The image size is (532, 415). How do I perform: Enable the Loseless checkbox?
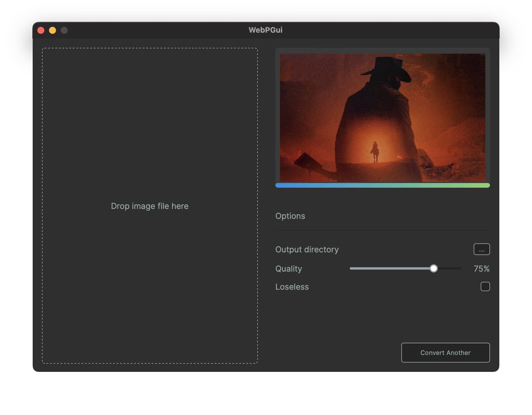[x=485, y=286]
